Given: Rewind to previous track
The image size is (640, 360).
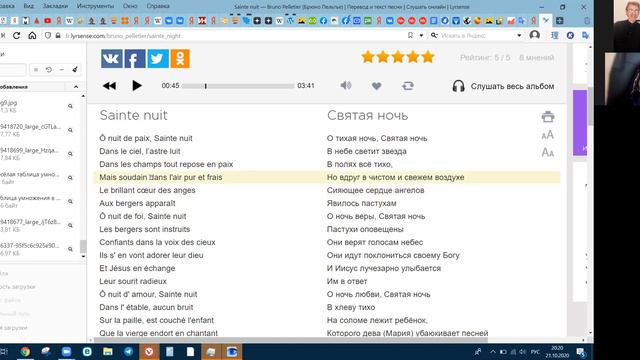Looking at the screenshot, I should (109, 86).
